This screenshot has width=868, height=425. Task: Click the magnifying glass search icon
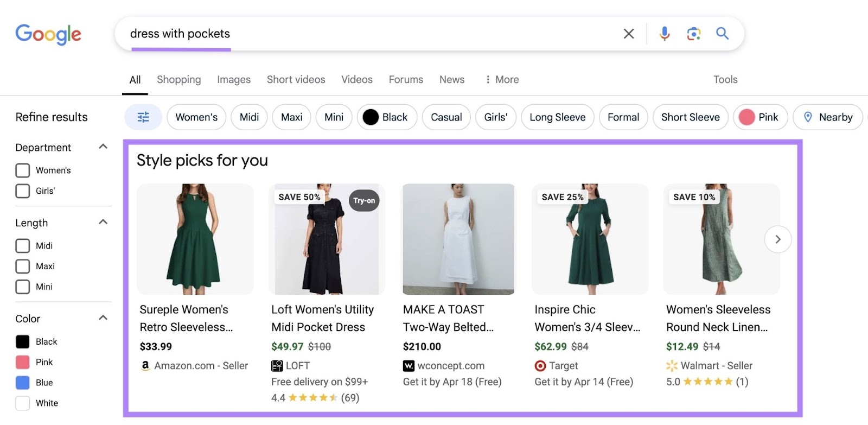722,34
